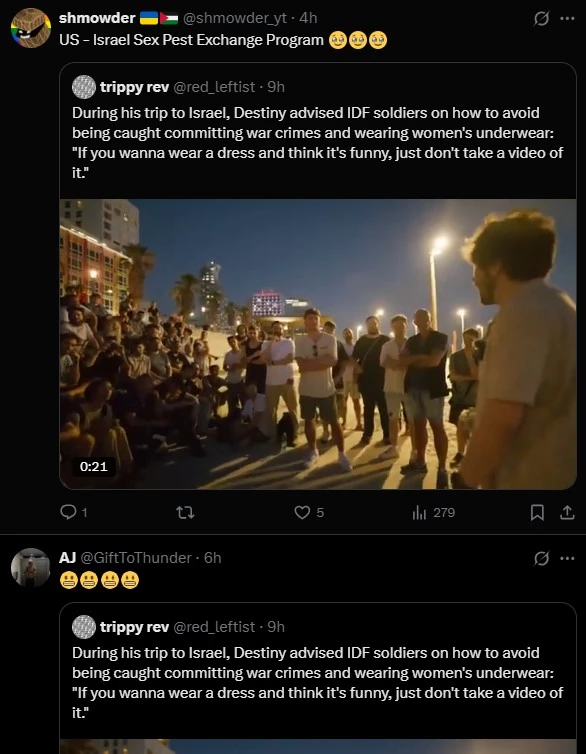Click the trippy rev avatar in first quote
This screenshot has width=586, height=754.
84,87
